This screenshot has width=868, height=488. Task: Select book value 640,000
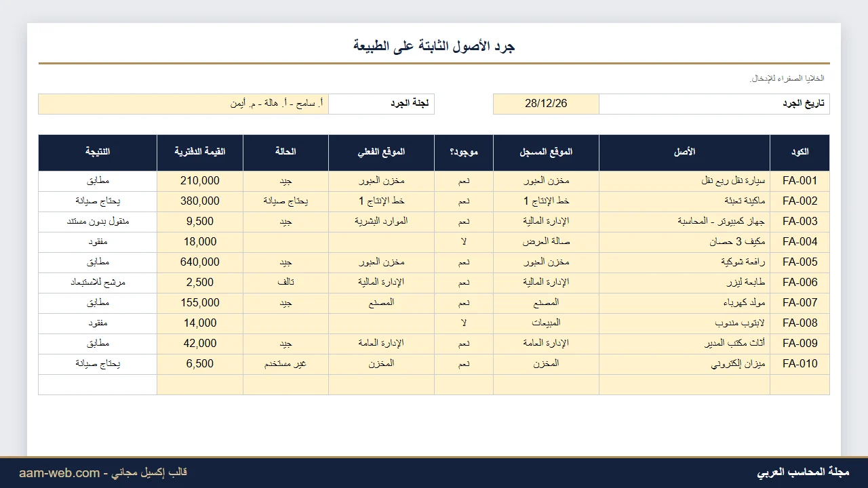pyautogui.click(x=200, y=262)
